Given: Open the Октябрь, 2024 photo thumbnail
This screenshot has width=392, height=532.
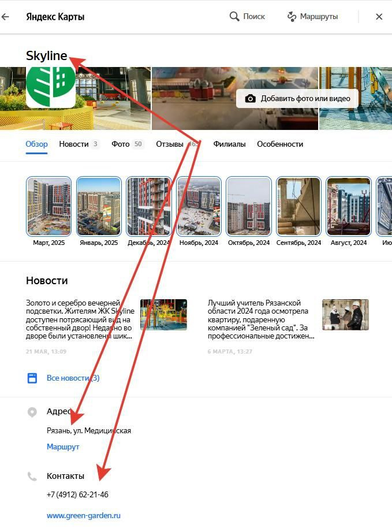Looking at the screenshot, I should pyautogui.click(x=249, y=206).
